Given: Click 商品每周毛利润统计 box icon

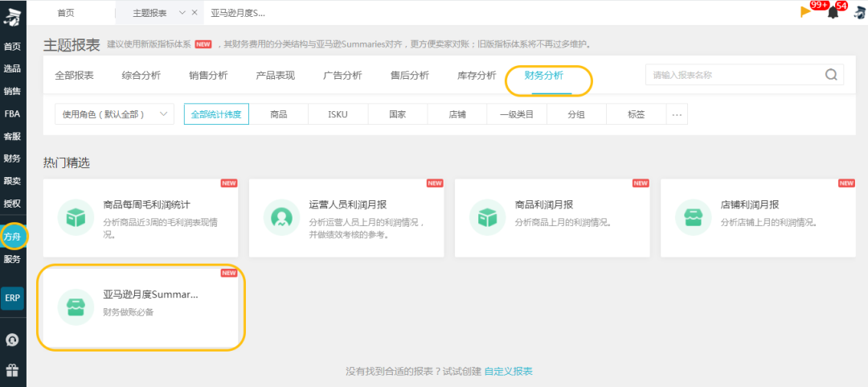Looking at the screenshot, I should pyautogui.click(x=76, y=217).
